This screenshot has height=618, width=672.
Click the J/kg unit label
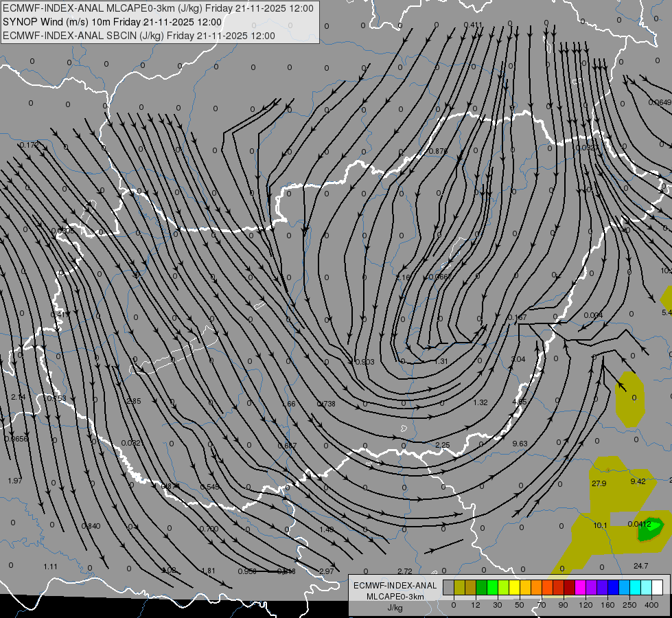tap(395, 608)
